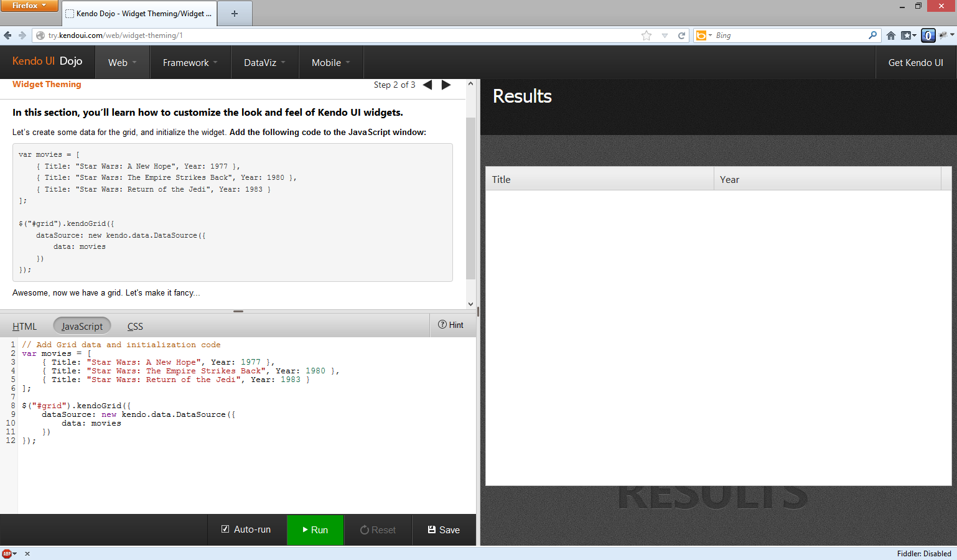Click the address bar URL field
This screenshot has width=957, height=560.
[336, 35]
